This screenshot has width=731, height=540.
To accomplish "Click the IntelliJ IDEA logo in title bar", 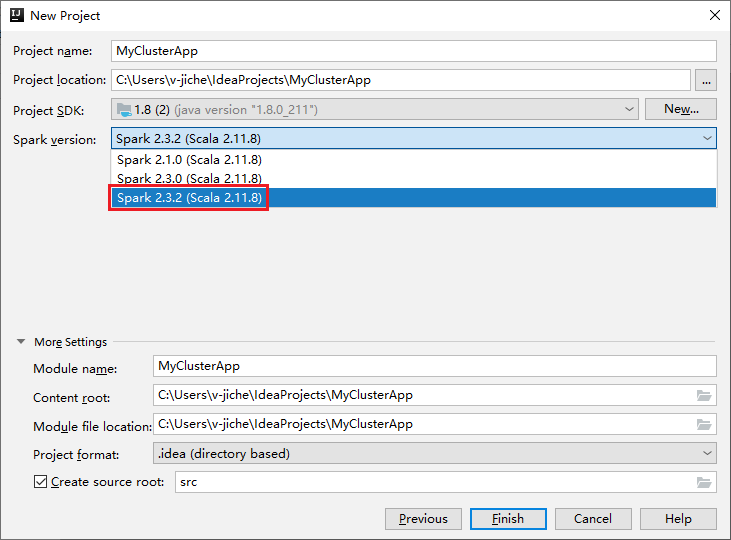I will (17, 15).
